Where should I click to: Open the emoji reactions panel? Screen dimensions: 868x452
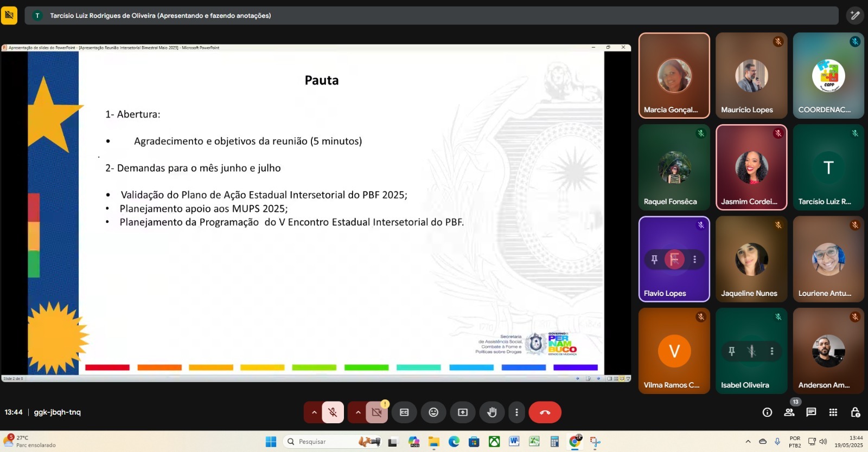(x=433, y=412)
